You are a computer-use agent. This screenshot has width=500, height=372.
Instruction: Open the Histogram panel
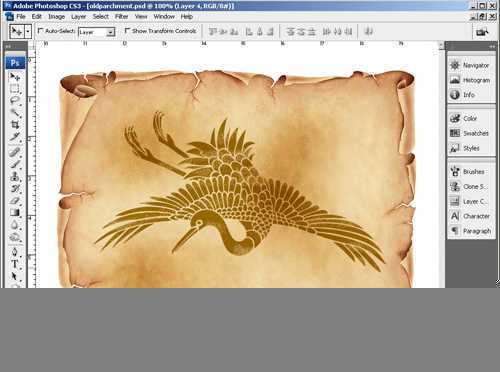click(x=471, y=80)
